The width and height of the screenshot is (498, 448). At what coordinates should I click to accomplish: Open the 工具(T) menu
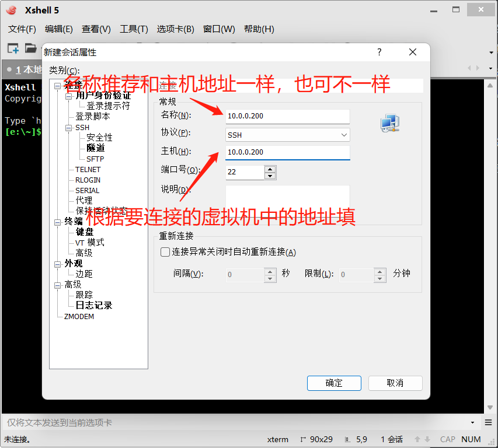[134, 29]
